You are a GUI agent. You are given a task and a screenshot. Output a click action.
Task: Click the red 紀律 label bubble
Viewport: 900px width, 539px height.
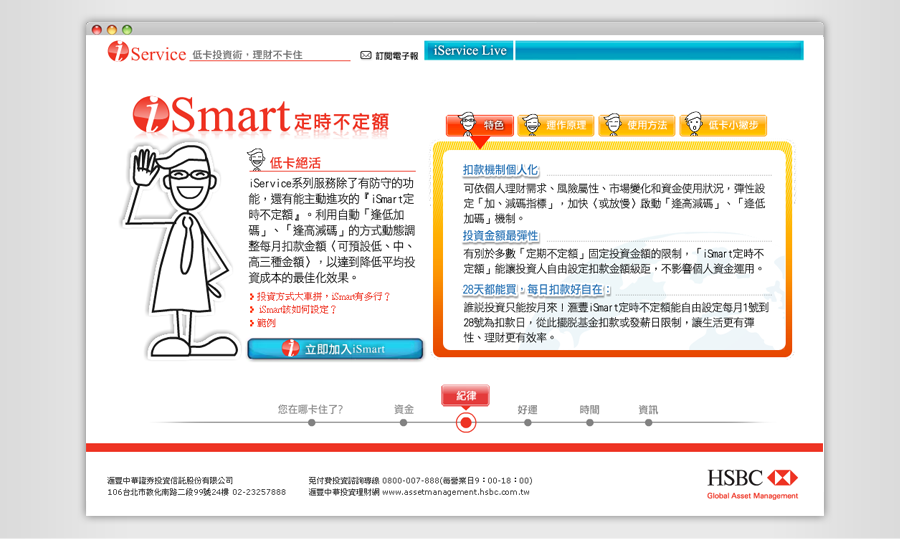(465, 395)
